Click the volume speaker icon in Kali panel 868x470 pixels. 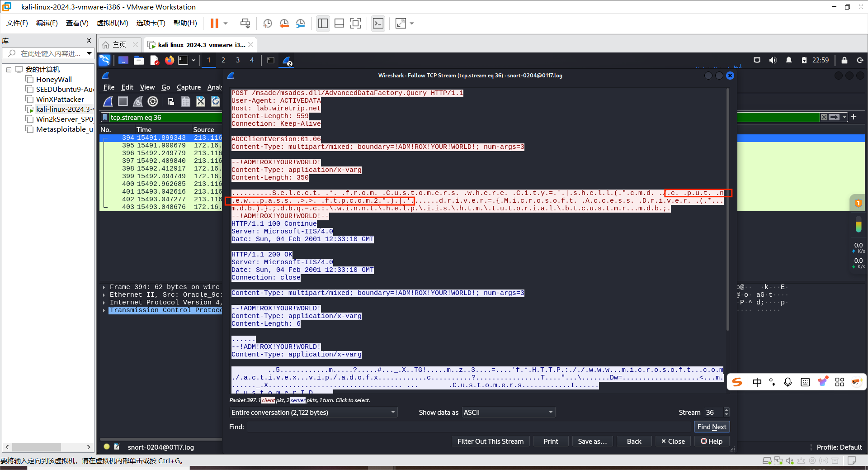[773, 60]
